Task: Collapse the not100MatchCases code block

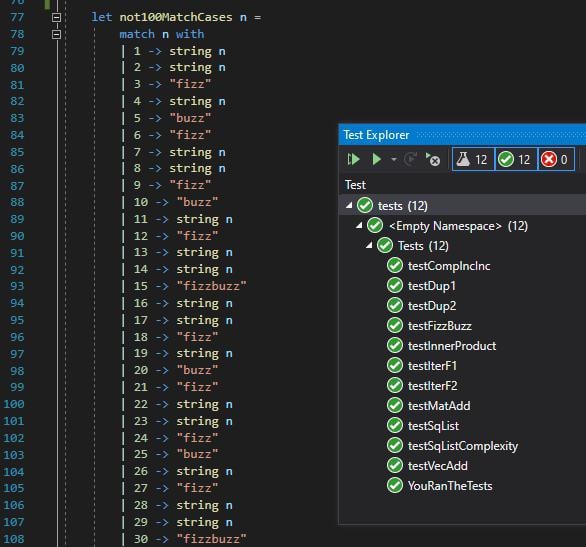Action: (56, 17)
